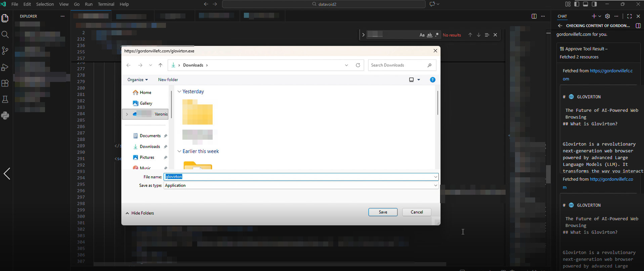
Task: Open the Terminal menu
Action: (106, 4)
